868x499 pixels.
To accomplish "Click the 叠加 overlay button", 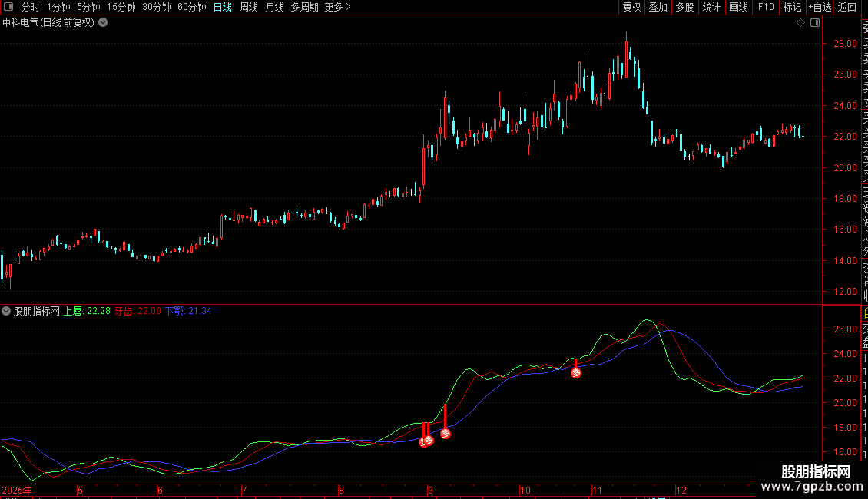I will [x=658, y=7].
